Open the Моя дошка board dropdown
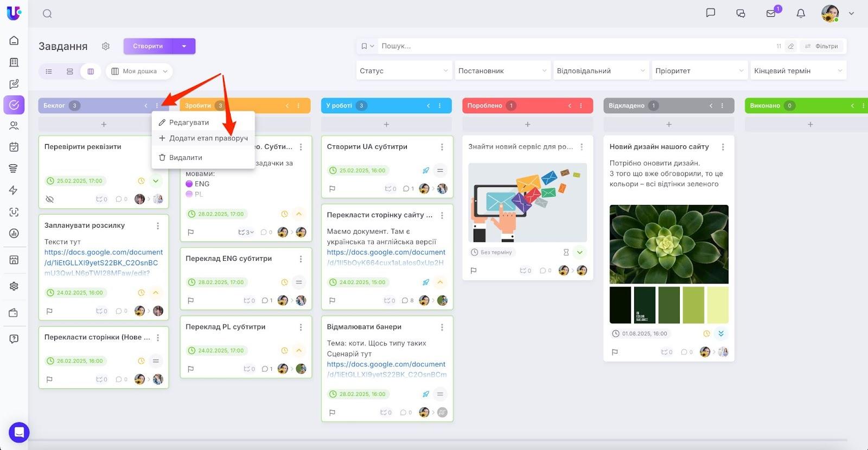The image size is (868, 450). tap(139, 71)
